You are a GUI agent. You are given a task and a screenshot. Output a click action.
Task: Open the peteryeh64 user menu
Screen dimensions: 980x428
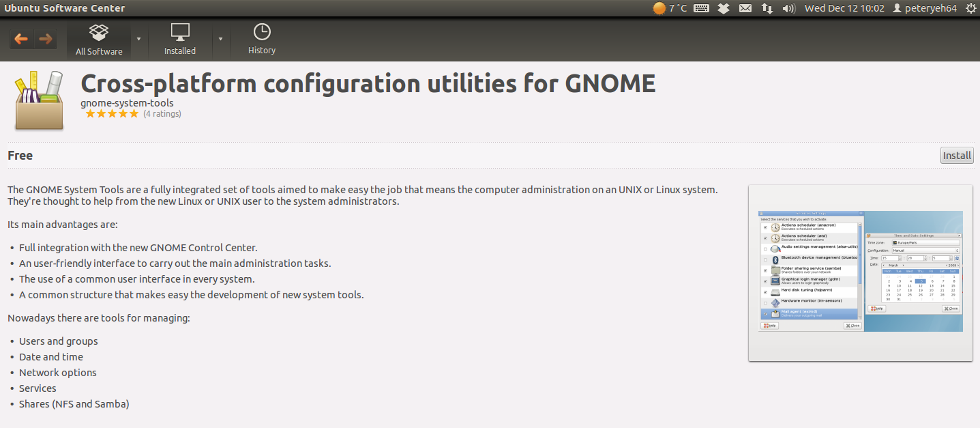coord(924,8)
